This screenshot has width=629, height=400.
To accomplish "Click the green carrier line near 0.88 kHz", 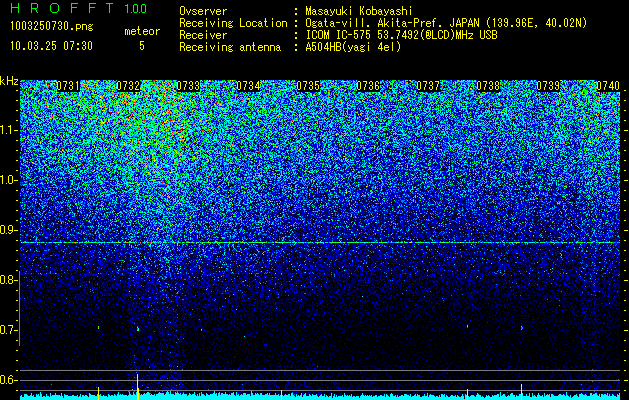I will click(320, 243).
